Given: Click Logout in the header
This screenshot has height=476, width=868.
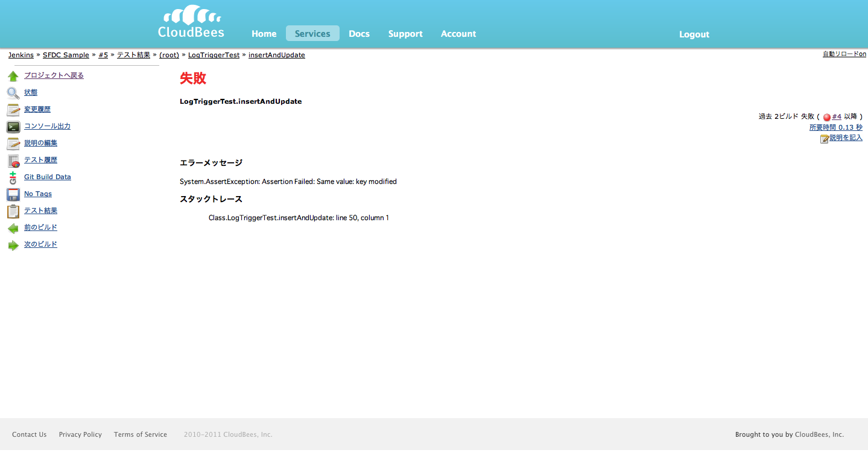Looking at the screenshot, I should 694,34.
